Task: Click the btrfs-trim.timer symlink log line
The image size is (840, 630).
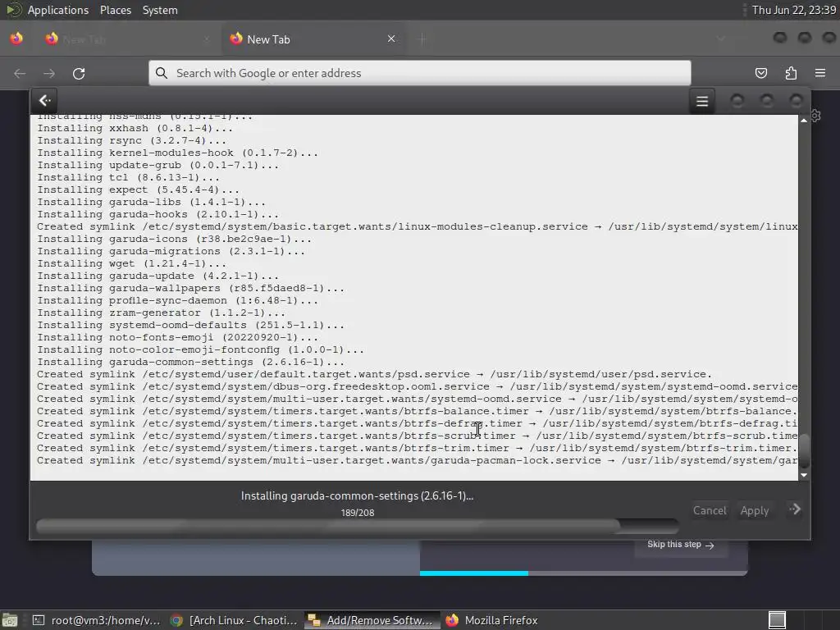Action: click(417, 449)
